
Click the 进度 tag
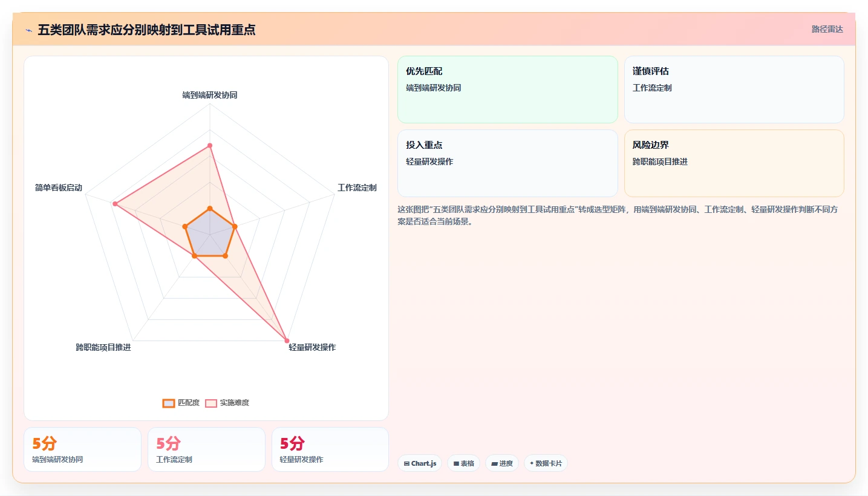tap(502, 463)
